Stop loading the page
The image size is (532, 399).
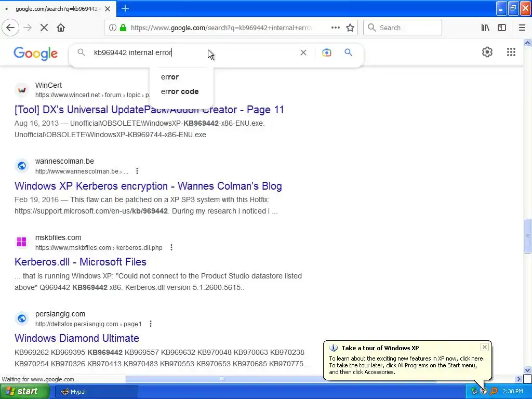44,28
